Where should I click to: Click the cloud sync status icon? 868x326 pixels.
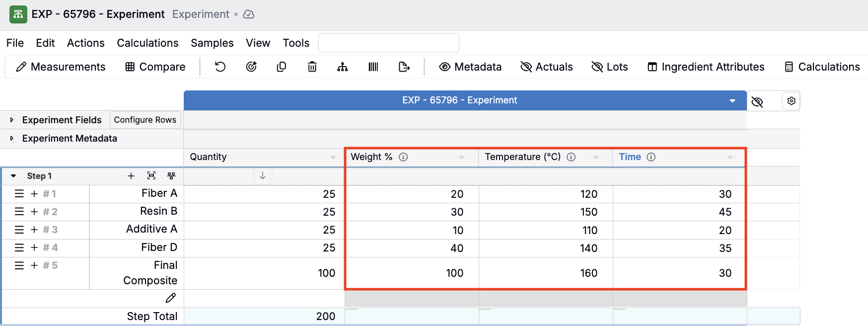[249, 14]
